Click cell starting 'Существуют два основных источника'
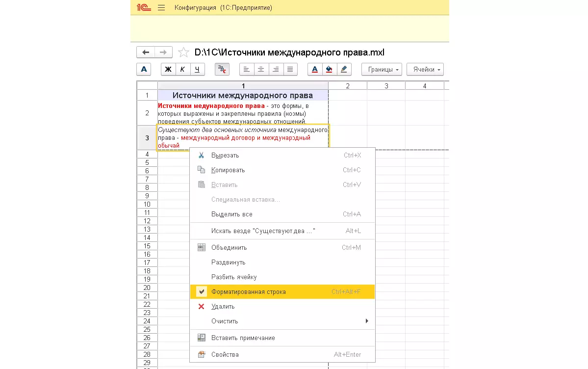The image size is (588, 369). click(x=243, y=138)
